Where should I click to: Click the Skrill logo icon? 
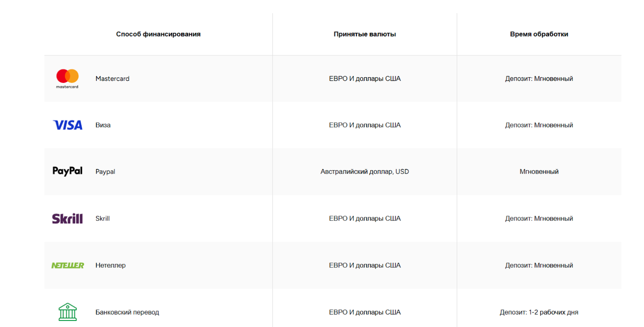(x=68, y=218)
